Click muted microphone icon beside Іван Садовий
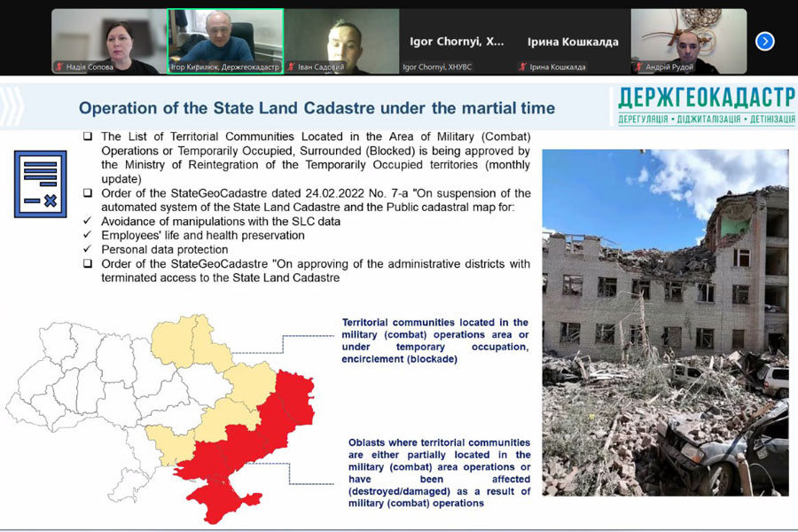The width and height of the screenshot is (798, 532). 292,66
